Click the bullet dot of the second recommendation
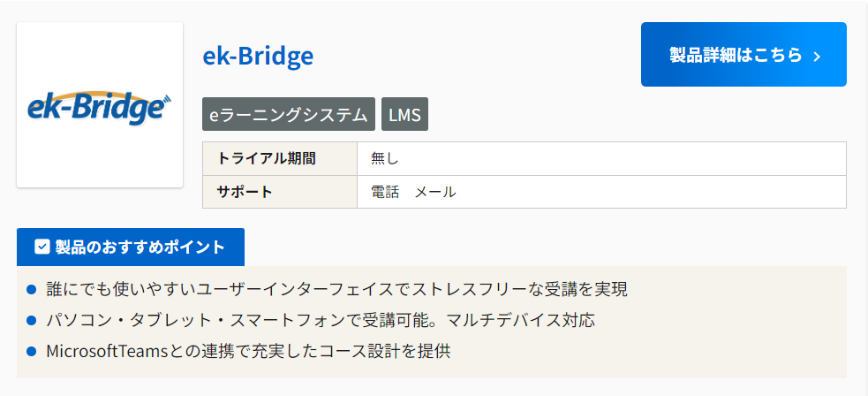The height and width of the screenshot is (396, 868). [31, 321]
